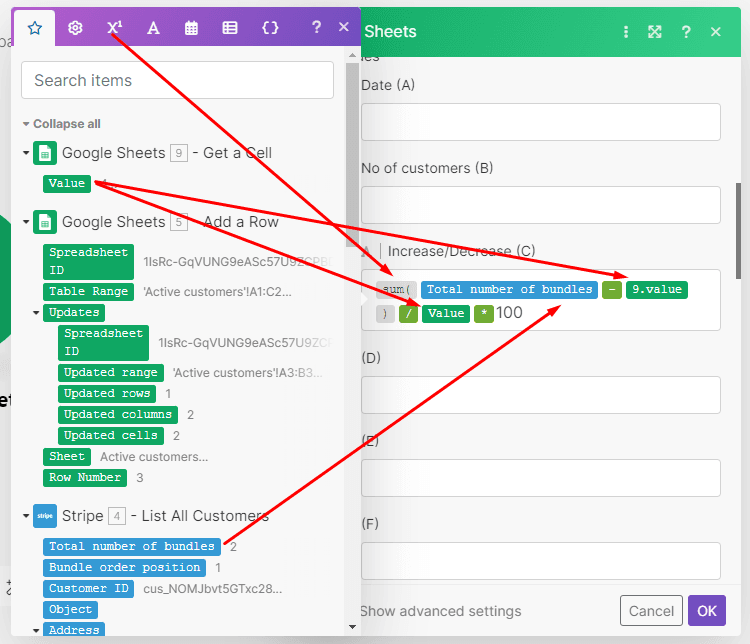
Task: Expand the Address subgroup
Action: click(36, 631)
